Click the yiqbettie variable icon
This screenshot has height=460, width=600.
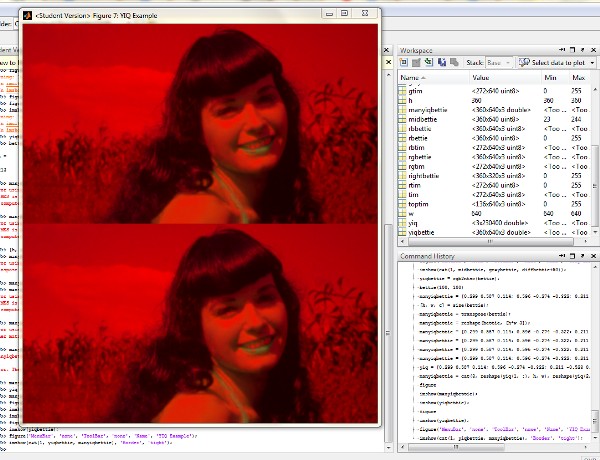click(x=402, y=232)
